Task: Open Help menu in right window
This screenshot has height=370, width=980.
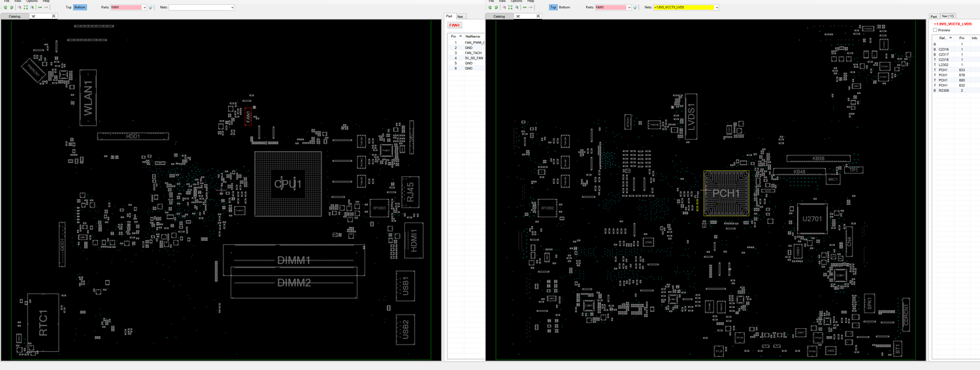Action: [531, 1]
